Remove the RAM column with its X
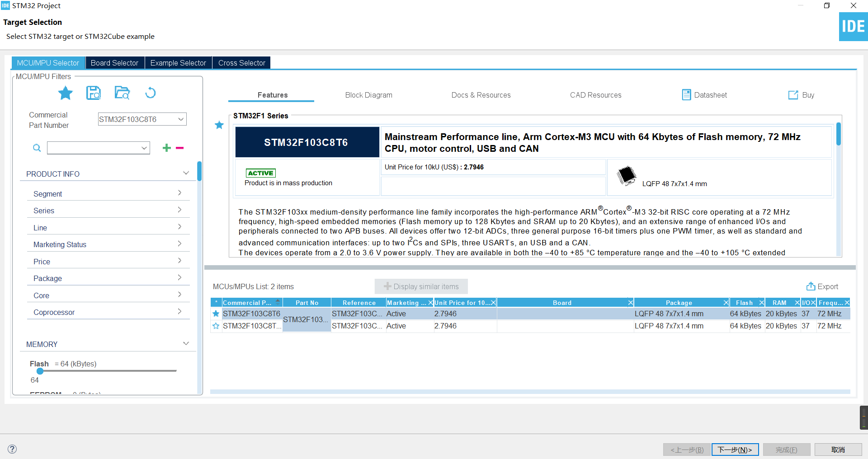This screenshot has height=459, width=868. (x=797, y=303)
